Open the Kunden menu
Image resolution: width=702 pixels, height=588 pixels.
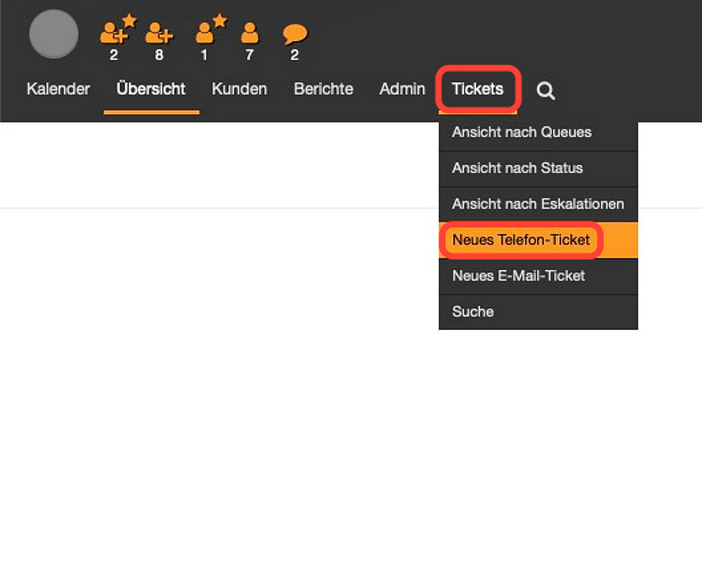point(239,89)
